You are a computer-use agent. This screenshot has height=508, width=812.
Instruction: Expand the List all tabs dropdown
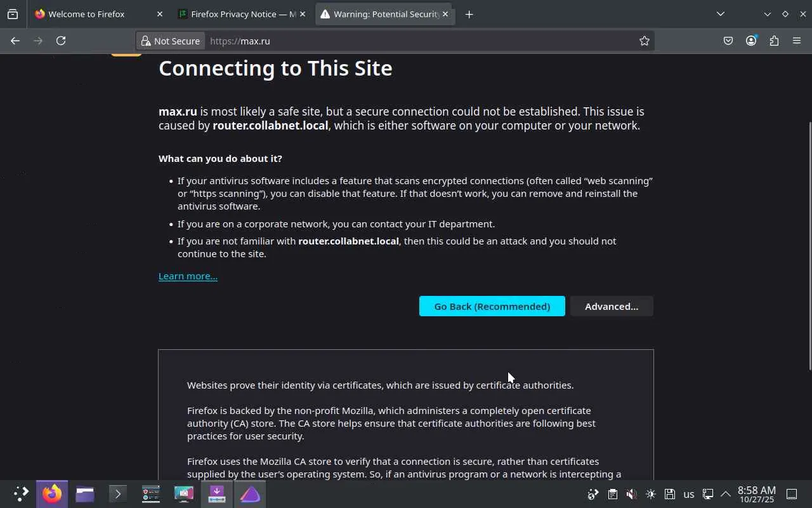click(x=721, y=14)
